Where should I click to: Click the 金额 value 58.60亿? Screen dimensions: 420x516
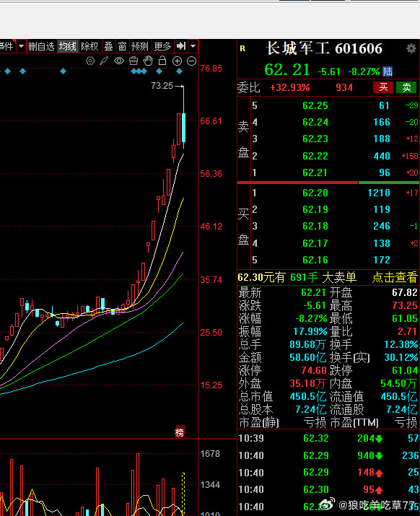[307, 357]
